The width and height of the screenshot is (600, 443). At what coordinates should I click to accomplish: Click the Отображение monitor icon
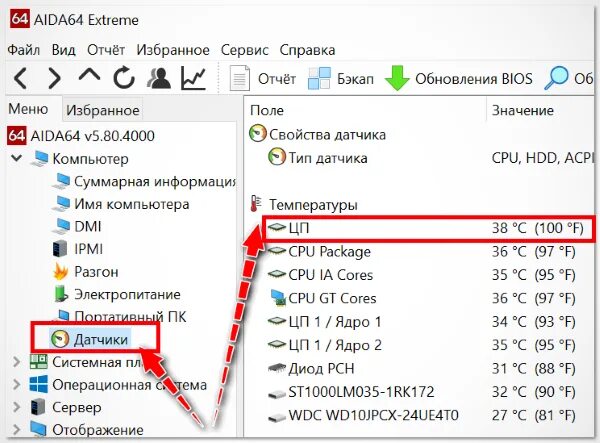[39, 429]
